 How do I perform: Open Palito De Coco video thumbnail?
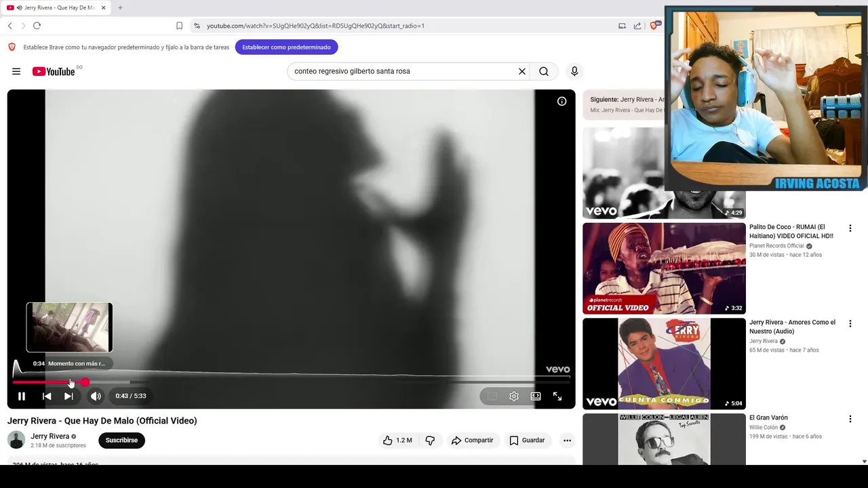[x=664, y=268]
